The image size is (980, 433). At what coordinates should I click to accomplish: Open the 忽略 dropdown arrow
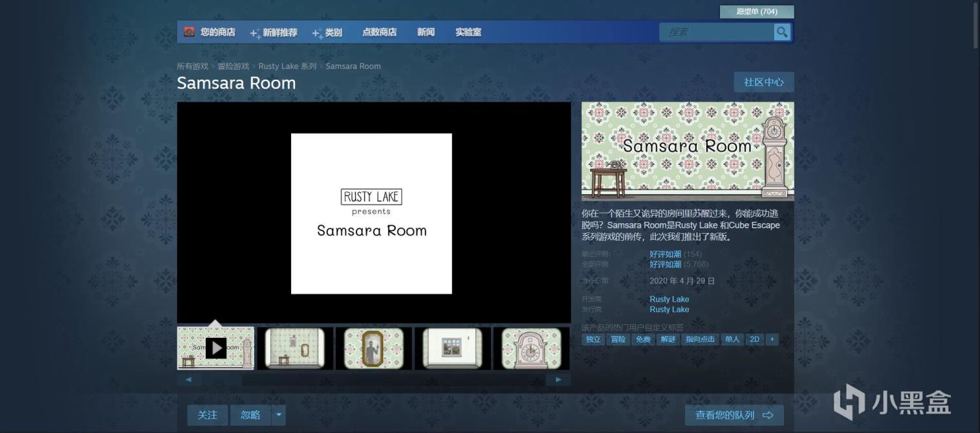278,415
